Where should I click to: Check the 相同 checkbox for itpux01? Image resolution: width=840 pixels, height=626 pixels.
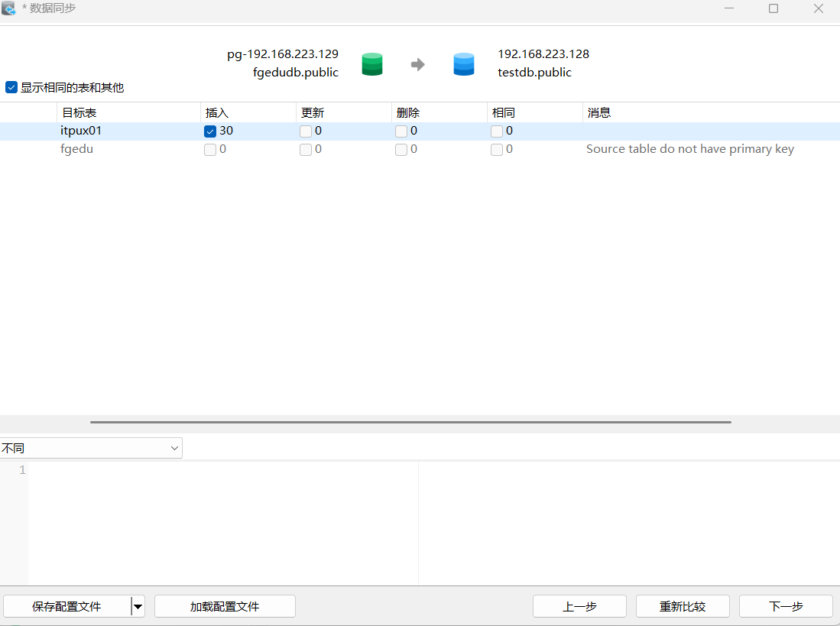pyautogui.click(x=497, y=131)
